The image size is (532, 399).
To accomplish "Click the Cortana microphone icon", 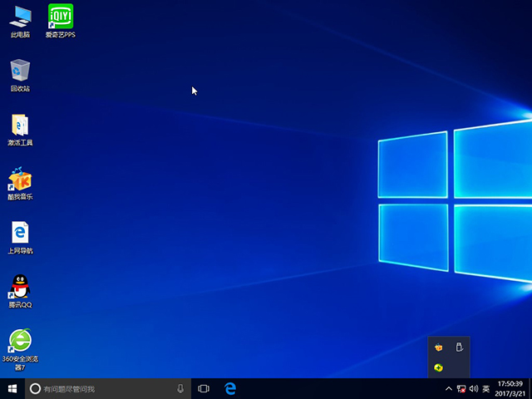I will [x=180, y=388].
